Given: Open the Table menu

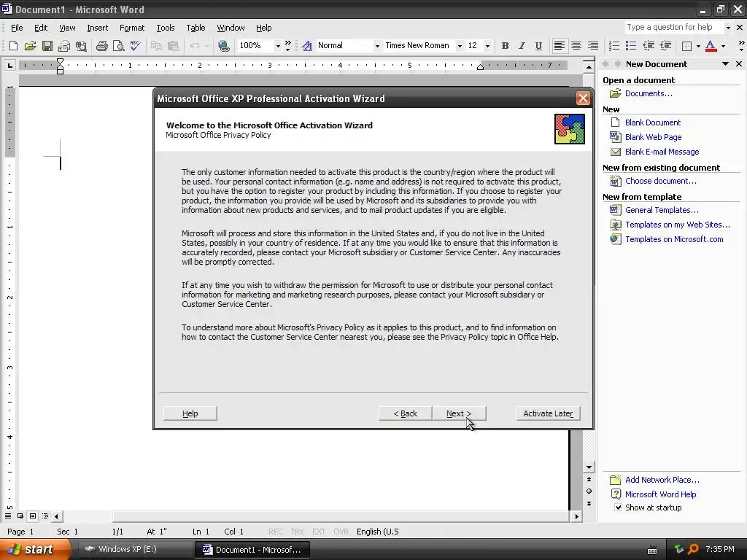Looking at the screenshot, I should tap(196, 28).
